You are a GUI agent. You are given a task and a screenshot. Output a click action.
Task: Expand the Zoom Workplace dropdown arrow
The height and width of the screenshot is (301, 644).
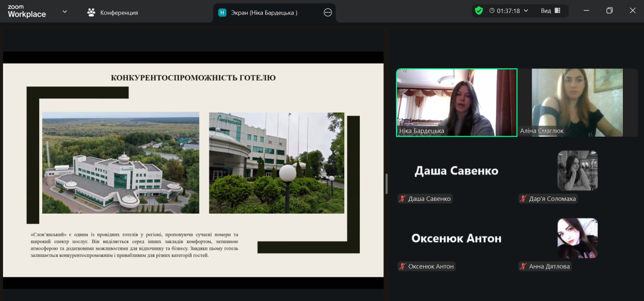[x=64, y=12]
